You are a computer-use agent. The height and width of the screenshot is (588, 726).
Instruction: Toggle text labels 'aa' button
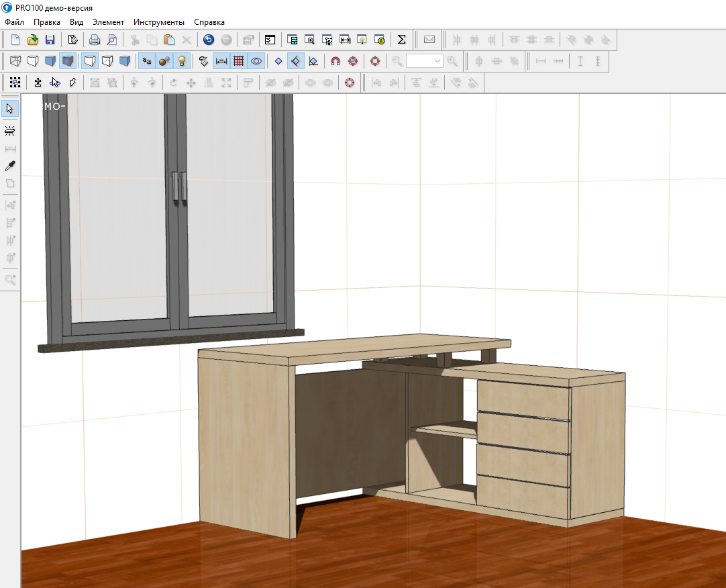pos(147,61)
